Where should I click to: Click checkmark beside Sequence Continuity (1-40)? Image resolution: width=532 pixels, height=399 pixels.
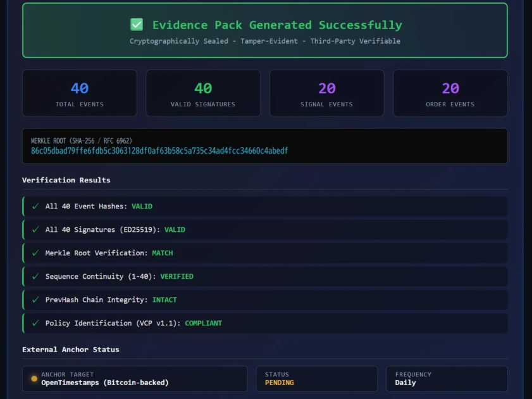[x=35, y=277]
